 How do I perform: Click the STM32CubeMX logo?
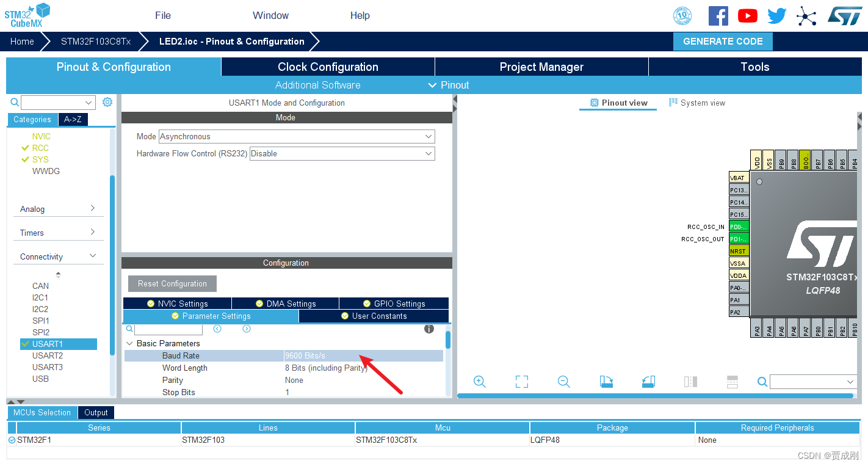[x=27, y=15]
